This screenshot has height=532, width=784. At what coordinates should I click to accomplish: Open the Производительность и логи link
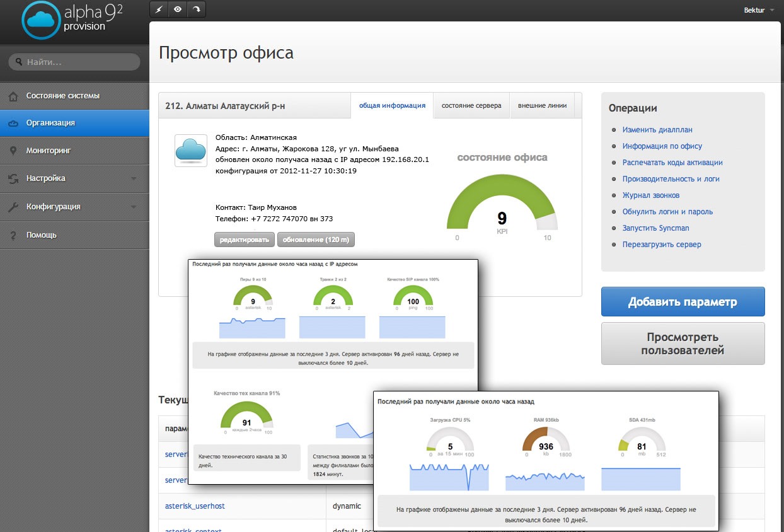[x=671, y=179]
